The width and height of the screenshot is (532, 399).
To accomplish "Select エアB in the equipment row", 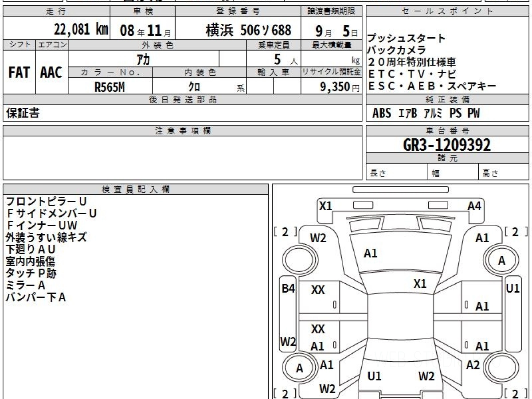I will [408, 113].
